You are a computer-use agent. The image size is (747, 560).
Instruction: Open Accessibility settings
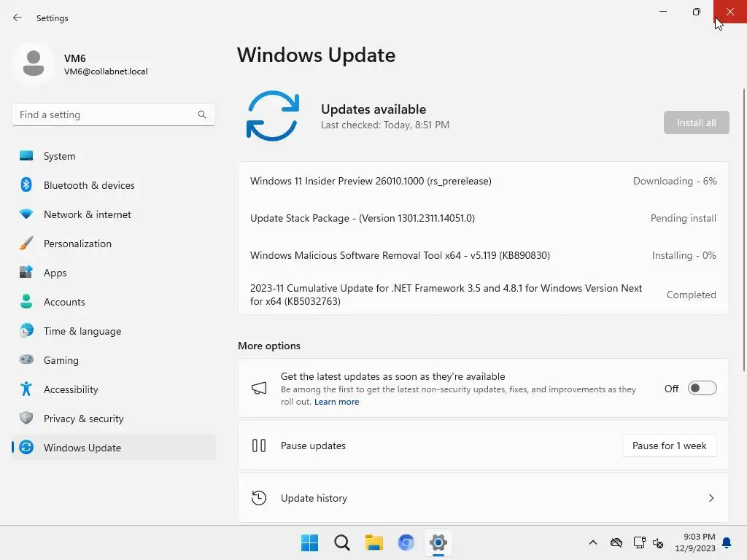(x=113, y=389)
